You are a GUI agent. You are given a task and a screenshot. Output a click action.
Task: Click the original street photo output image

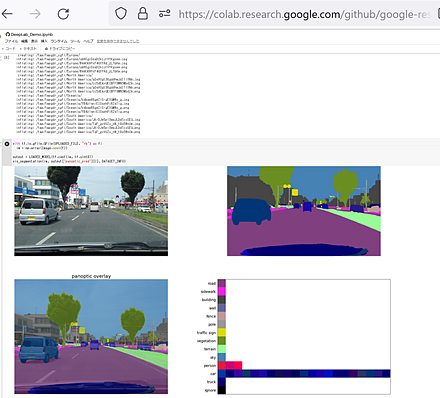[91, 211]
